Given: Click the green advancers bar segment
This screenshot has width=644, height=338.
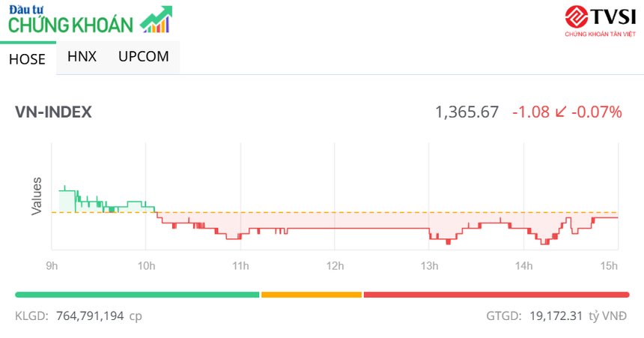Looking at the screenshot, I should tap(137, 295).
